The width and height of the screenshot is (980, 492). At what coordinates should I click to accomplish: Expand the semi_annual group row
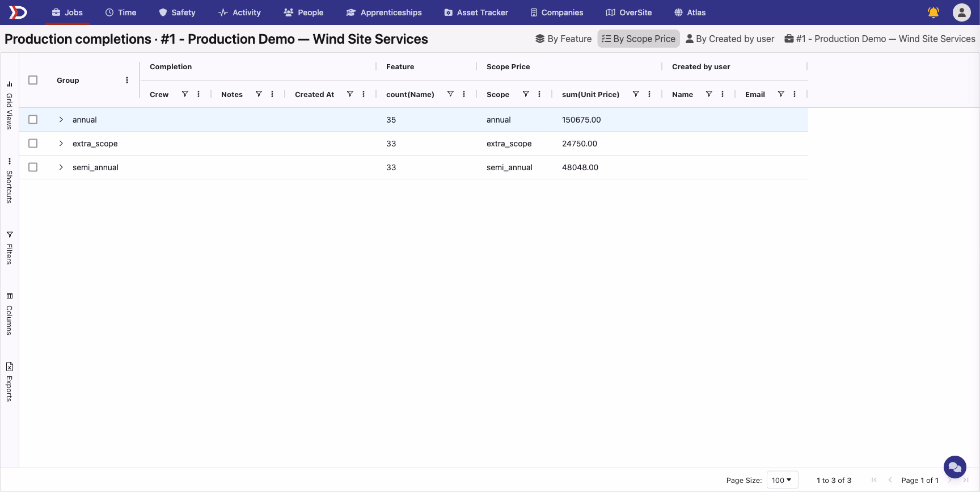[x=61, y=167]
